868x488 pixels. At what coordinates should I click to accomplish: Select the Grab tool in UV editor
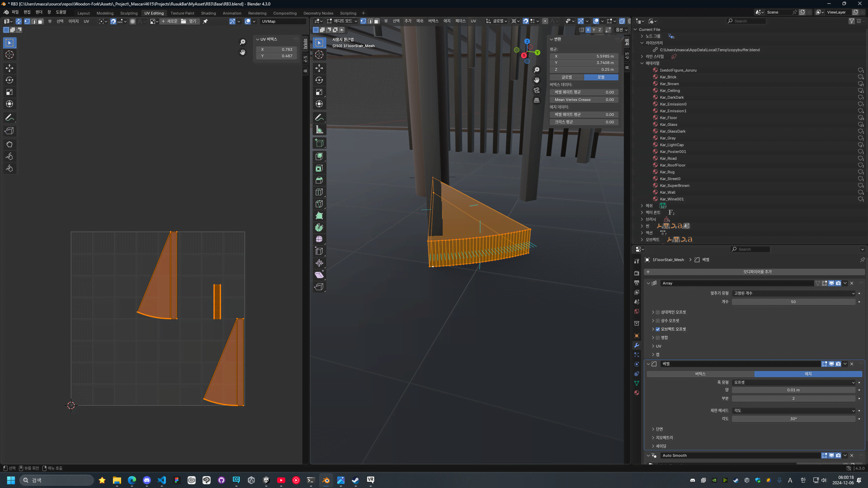[x=9, y=145]
